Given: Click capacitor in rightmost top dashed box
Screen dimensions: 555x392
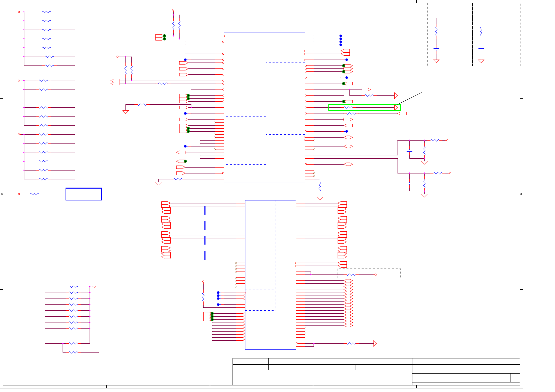Looking at the screenshot, I should click(x=481, y=49).
